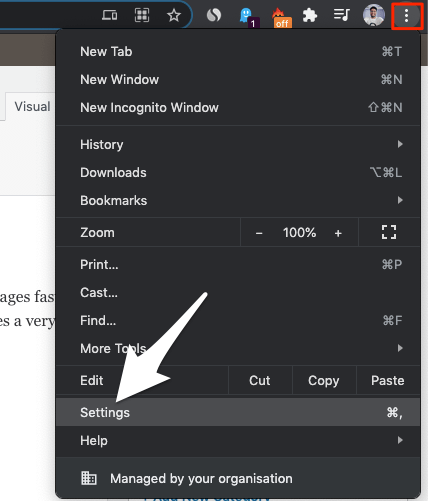Open a New Incognito Window

238,108
